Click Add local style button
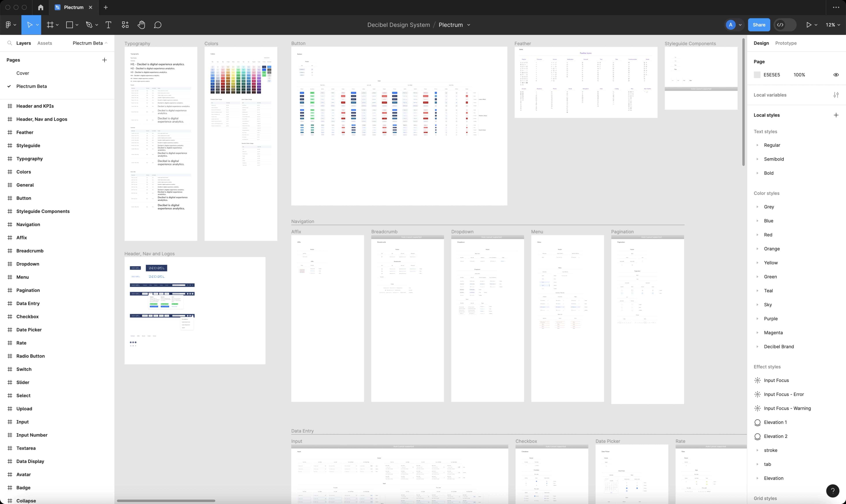The height and width of the screenshot is (504, 846). [x=836, y=114]
